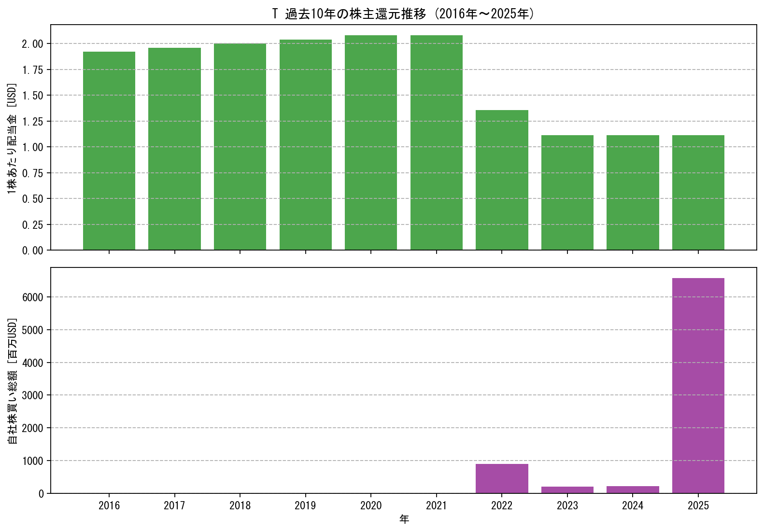Select the '2018' x-axis year label
This screenshot has width=764, height=532.
click(240, 505)
